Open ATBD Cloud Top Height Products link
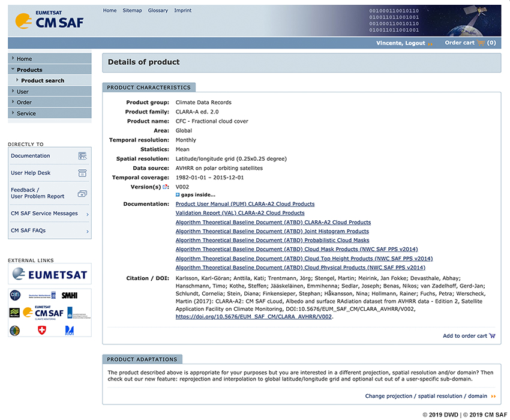The height and width of the screenshot is (420, 510). pyautogui.click(x=304, y=259)
